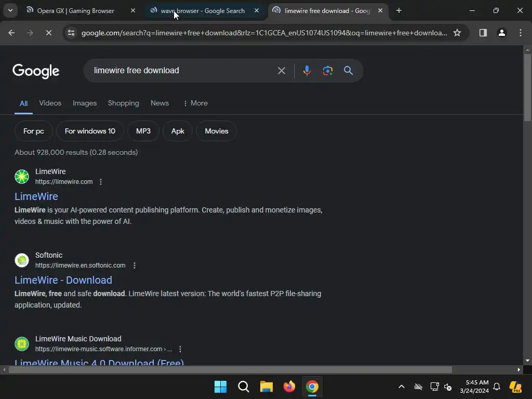Open options for limewire.com result
The image size is (532, 399).
tap(101, 182)
